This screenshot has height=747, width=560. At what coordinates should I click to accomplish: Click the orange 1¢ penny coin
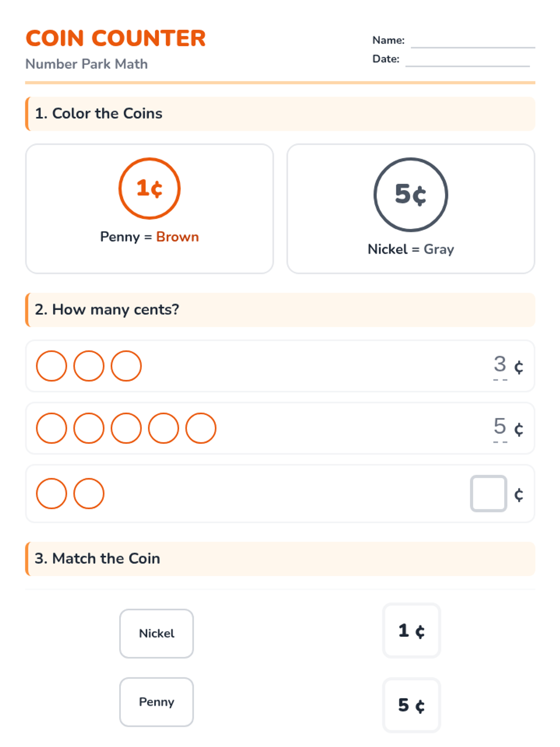(x=149, y=188)
